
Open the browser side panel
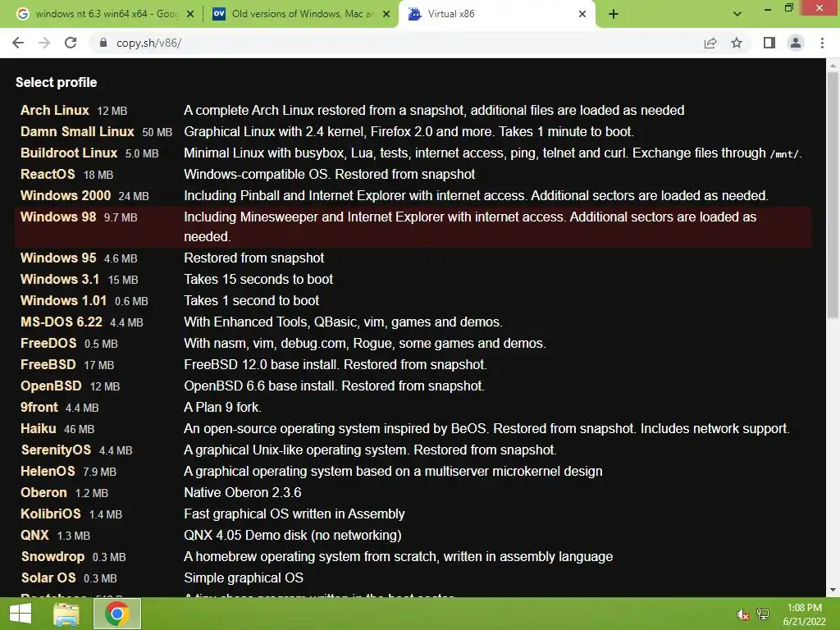point(769,43)
